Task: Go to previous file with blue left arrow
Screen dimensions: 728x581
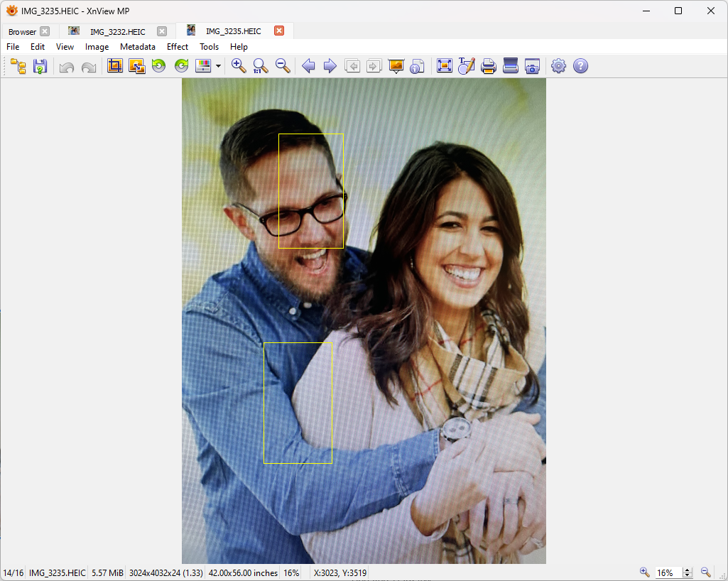Action: pyautogui.click(x=308, y=66)
